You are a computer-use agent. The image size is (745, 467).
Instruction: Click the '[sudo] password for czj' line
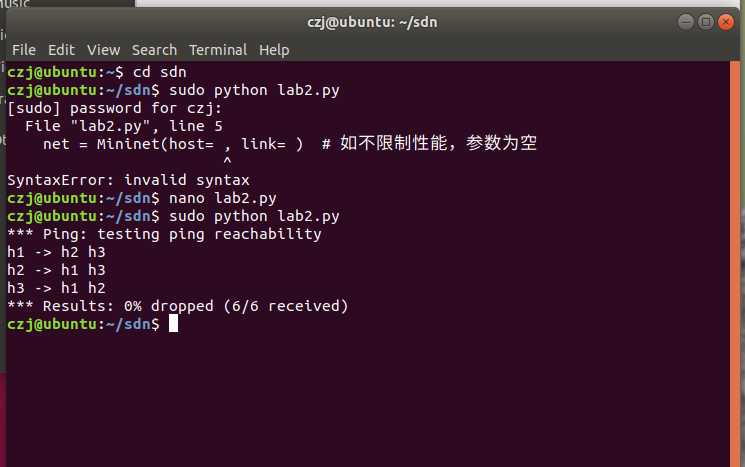[115, 108]
